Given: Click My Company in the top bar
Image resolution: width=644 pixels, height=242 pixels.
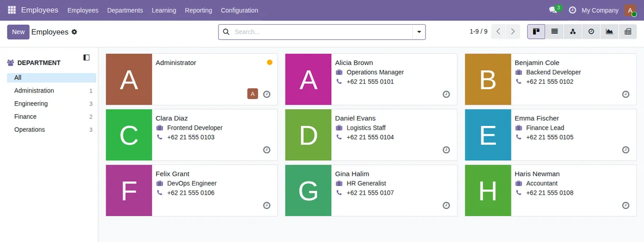Looking at the screenshot, I should click(600, 10).
